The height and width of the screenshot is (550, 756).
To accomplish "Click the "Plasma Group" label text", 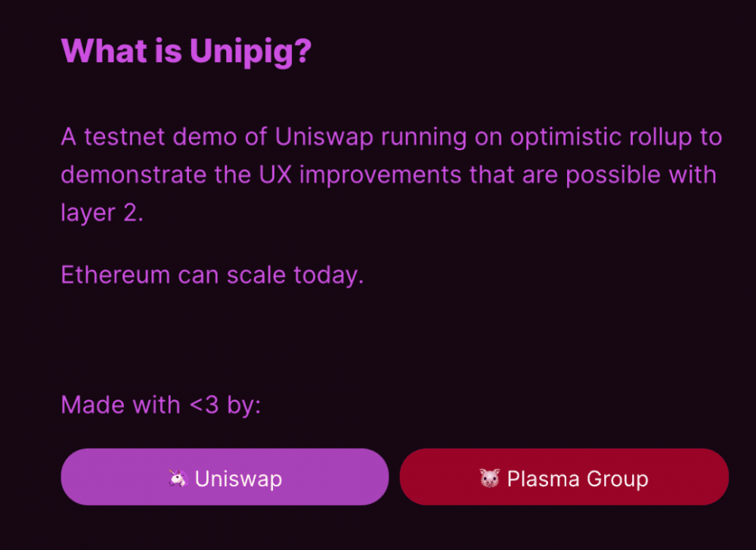I will (x=578, y=478).
